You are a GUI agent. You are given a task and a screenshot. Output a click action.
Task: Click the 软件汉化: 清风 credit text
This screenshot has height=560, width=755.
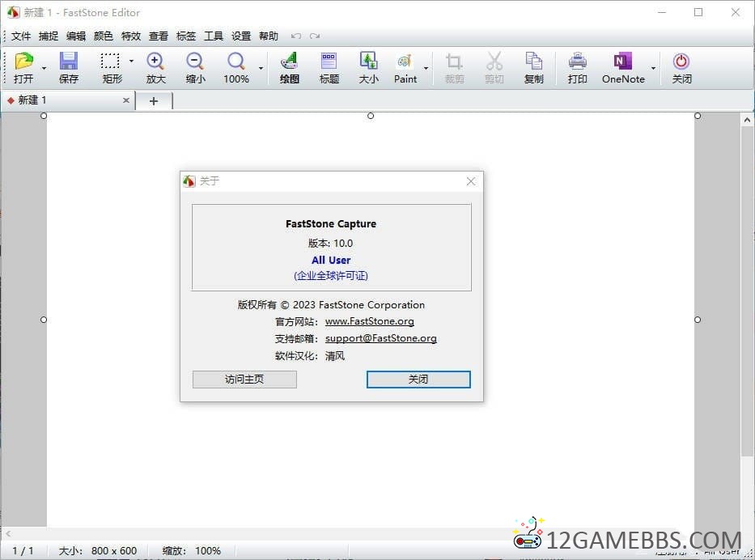(x=310, y=356)
